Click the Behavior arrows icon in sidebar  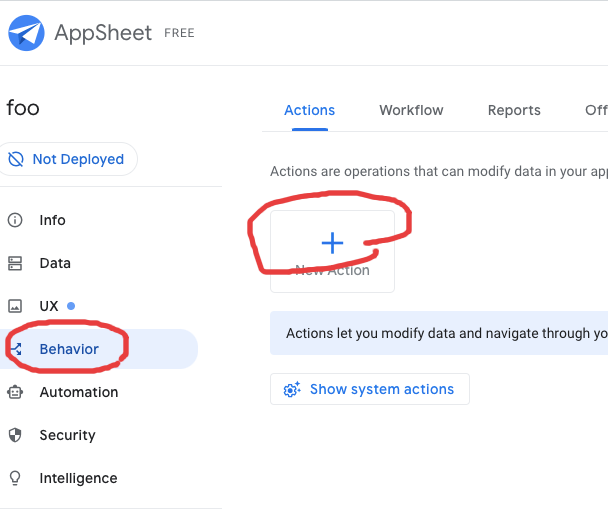pos(16,349)
